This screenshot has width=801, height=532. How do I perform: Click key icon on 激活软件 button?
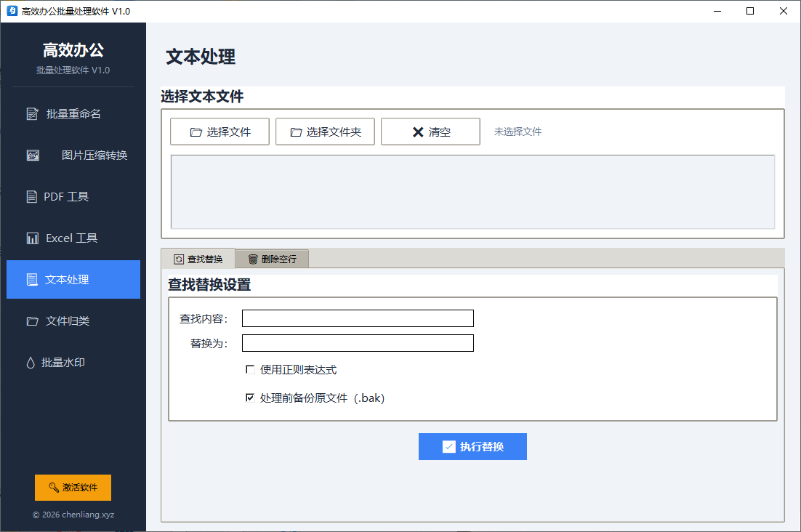[54, 487]
